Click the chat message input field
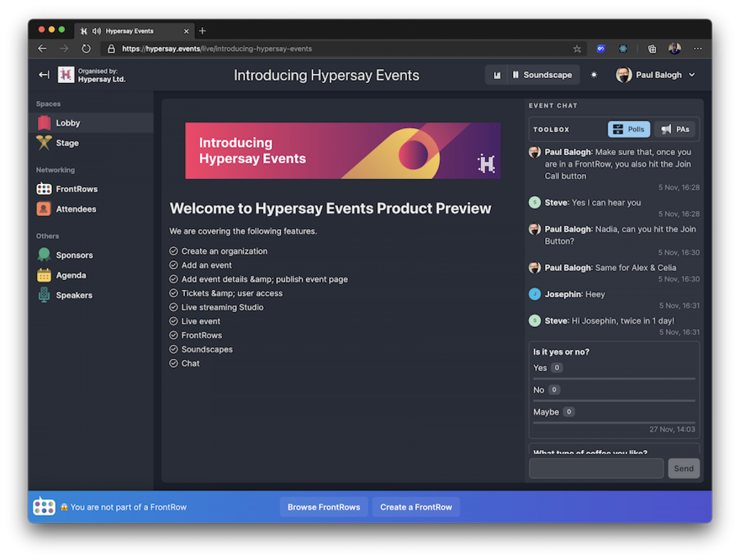740x560 pixels. coord(596,468)
